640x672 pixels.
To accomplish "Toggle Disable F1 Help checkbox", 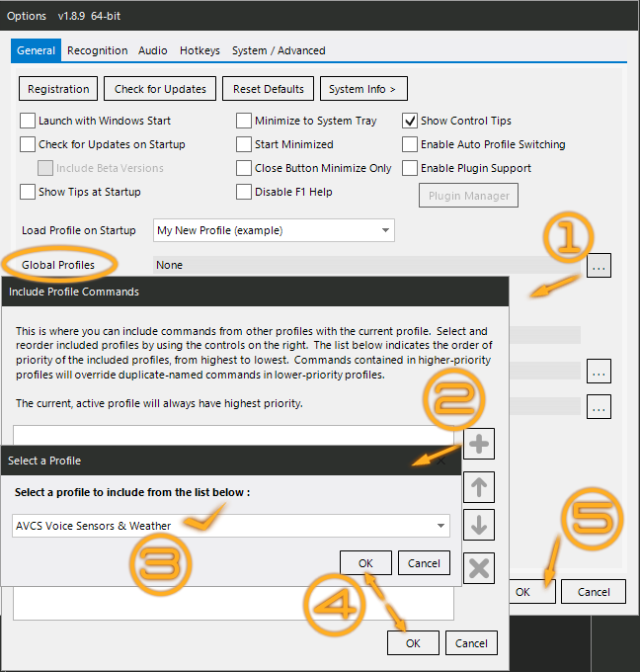I will 244,192.
